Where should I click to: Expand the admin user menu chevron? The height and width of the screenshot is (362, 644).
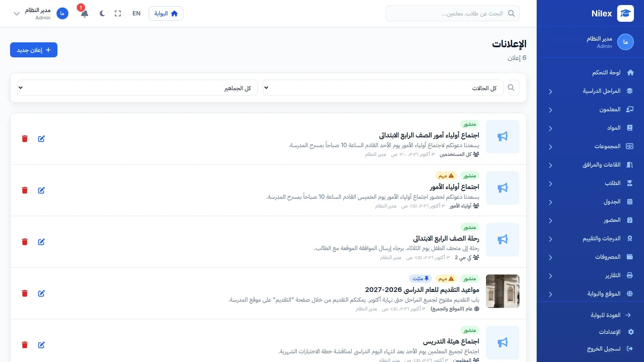click(16, 14)
